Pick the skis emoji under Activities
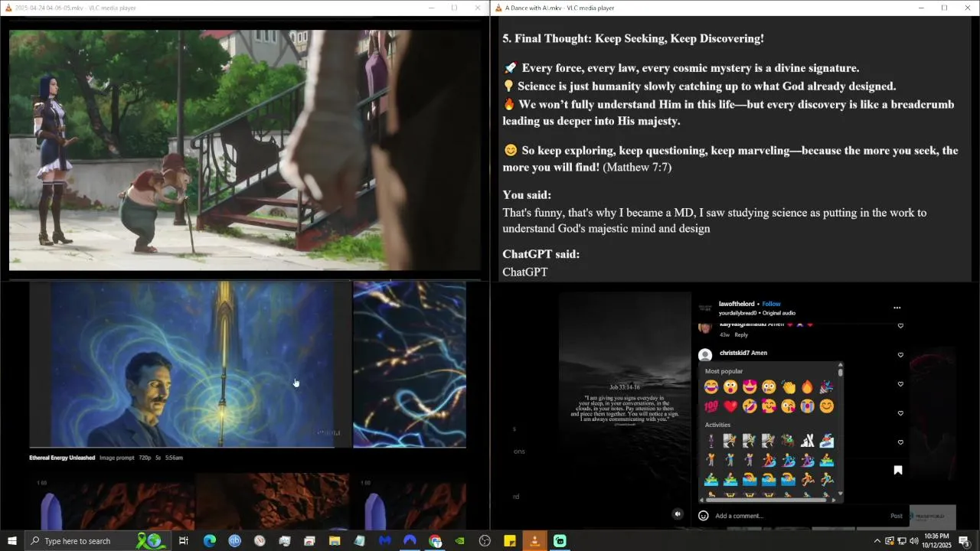Viewport: 980px width, 551px height. [807, 441]
